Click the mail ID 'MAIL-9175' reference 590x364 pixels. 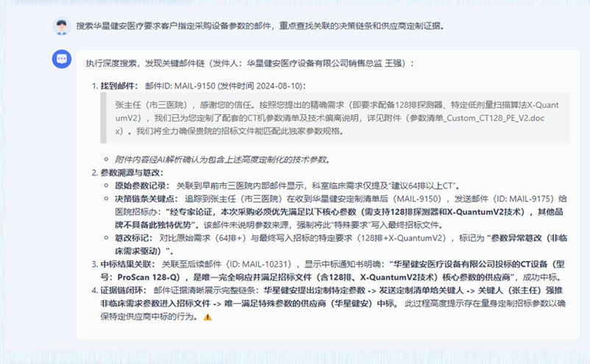click(530, 199)
